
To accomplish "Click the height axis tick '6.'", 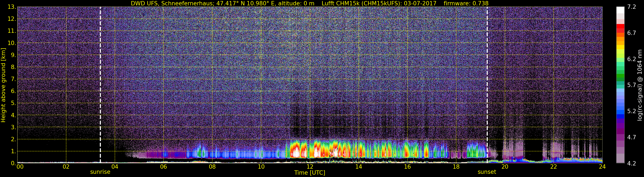I will click(x=13, y=91).
